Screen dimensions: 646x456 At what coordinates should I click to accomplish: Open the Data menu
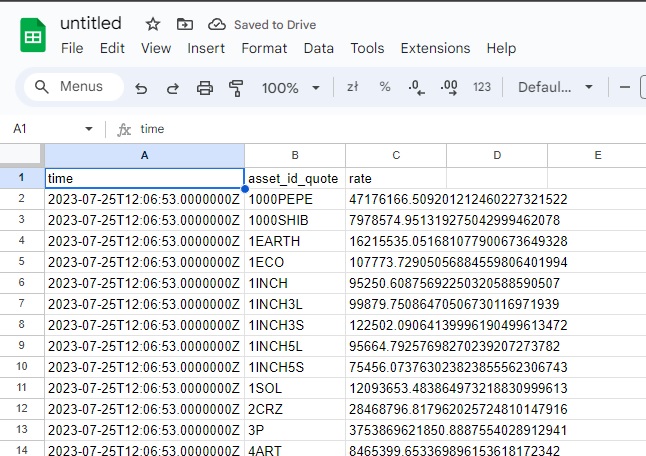[318, 48]
